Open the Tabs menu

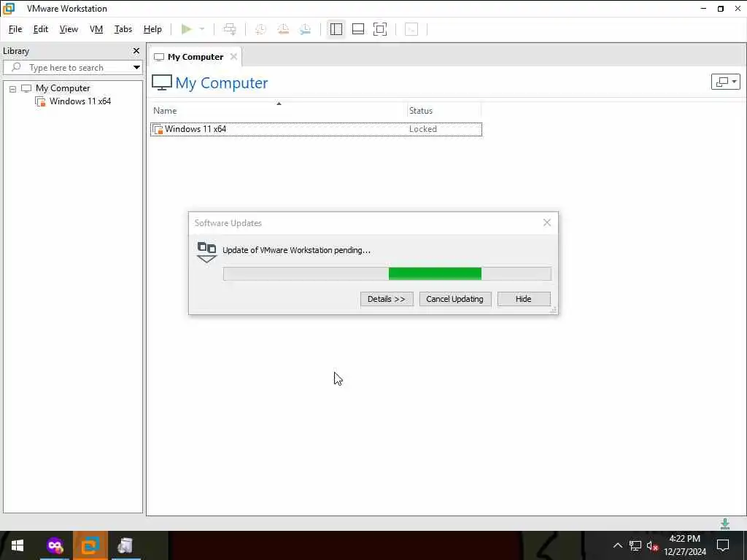tap(123, 29)
